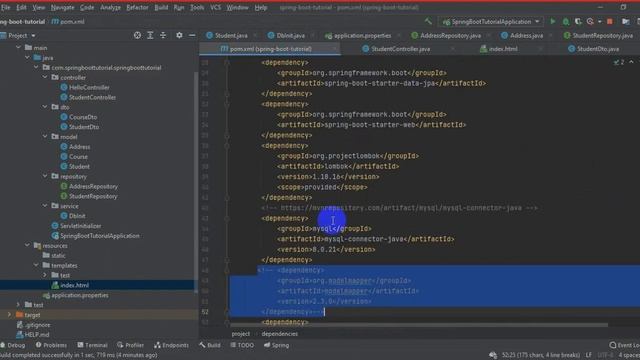Screen dimensions: 640x360
Task: Click line separator LF in status bar
Action: 589,355
